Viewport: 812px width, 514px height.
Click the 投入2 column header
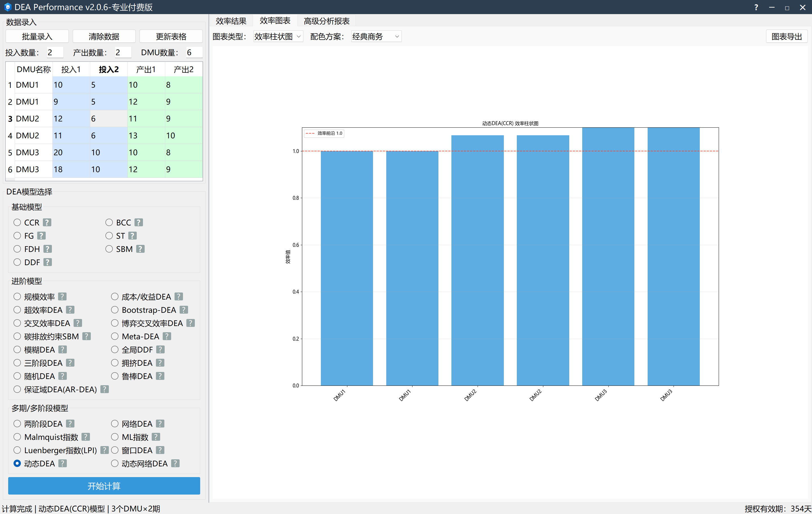pyautogui.click(x=109, y=69)
